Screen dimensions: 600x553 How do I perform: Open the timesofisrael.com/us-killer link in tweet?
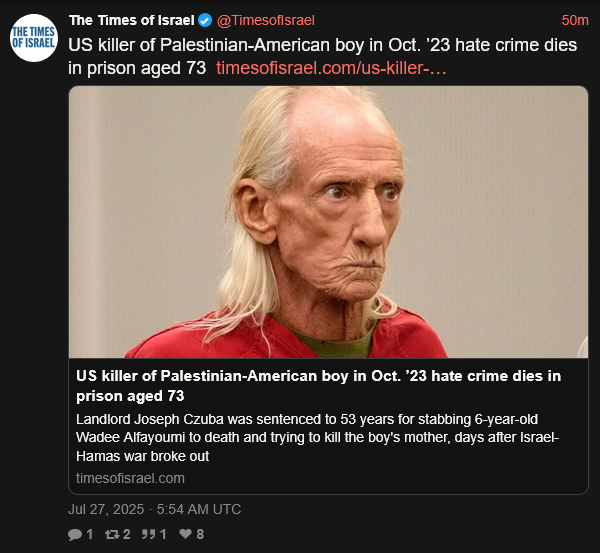(x=331, y=69)
